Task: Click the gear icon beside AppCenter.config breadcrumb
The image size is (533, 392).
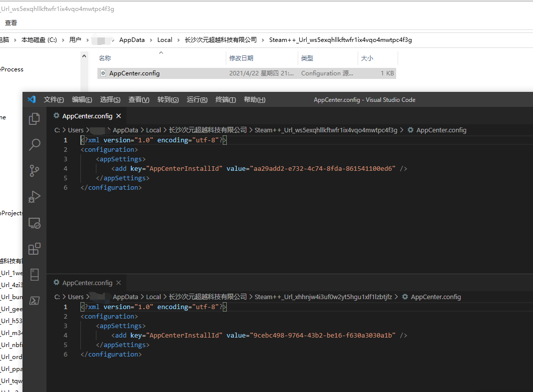Action: 410,129
